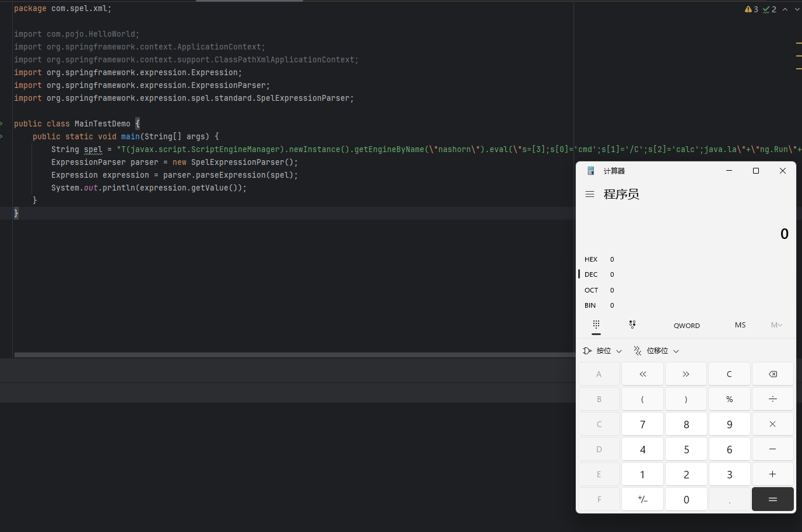This screenshot has width=802, height=532.
Task: Click the warnings indicator in the editor
Action: [x=751, y=9]
